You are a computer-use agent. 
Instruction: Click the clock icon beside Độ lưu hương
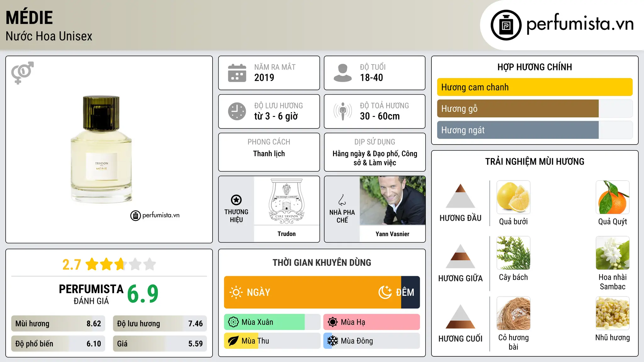coord(237,111)
